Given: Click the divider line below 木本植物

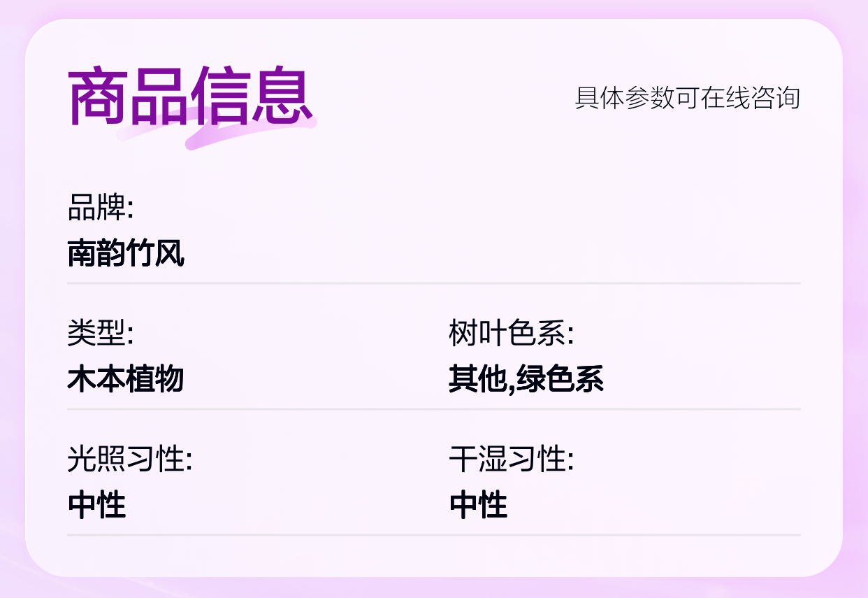Looking at the screenshot, I should (433, 409).
